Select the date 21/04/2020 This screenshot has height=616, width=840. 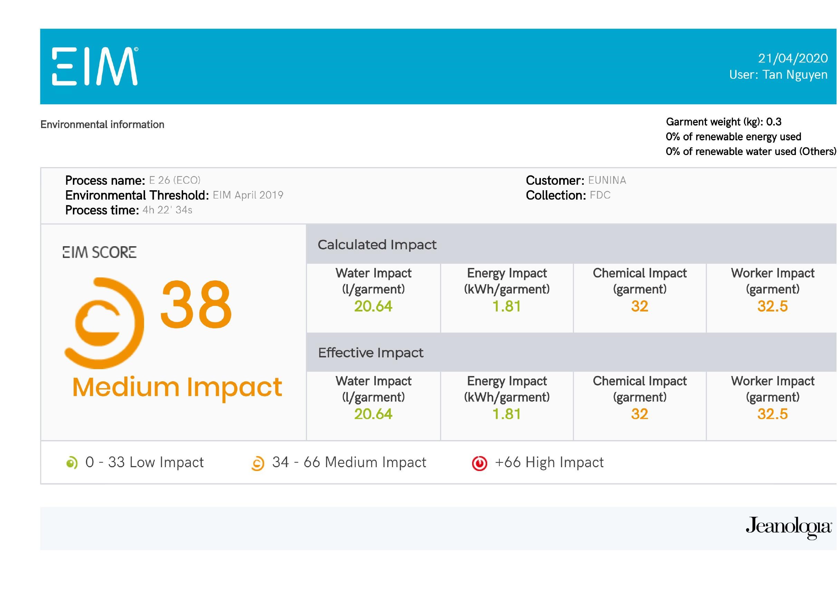click(x=793, y=58)
